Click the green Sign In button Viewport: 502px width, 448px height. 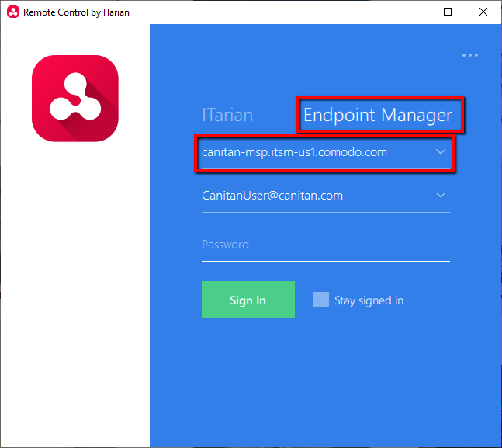click(248, 300)
